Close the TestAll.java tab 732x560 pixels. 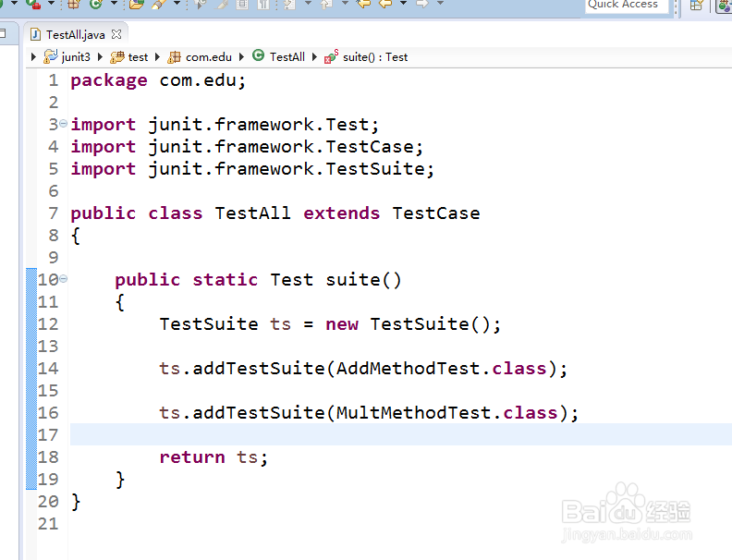click(x=116, y=34)
